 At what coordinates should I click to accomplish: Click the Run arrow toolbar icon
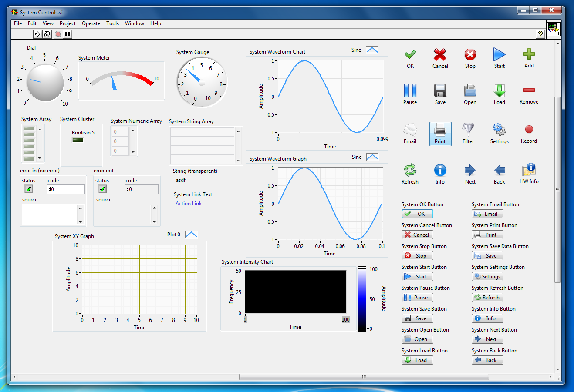(x=37, y=34)
